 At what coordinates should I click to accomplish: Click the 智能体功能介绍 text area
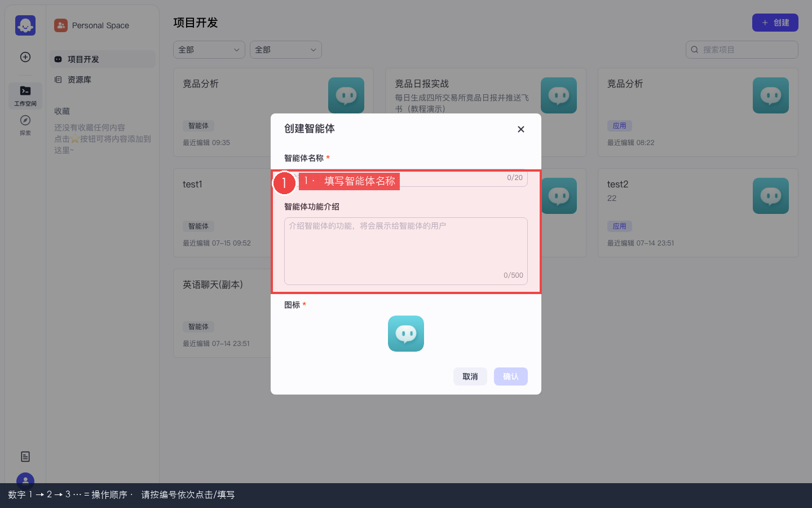click(406, 251)
